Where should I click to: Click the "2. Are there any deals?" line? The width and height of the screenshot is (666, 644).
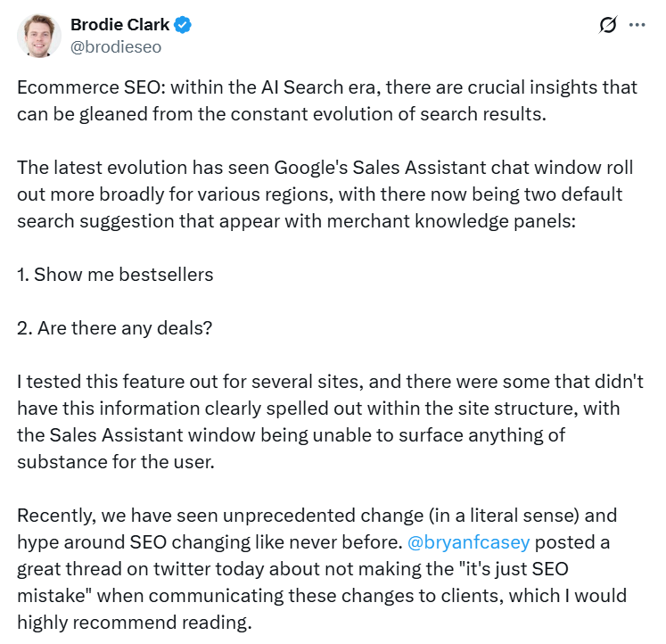tap(115, 327)
